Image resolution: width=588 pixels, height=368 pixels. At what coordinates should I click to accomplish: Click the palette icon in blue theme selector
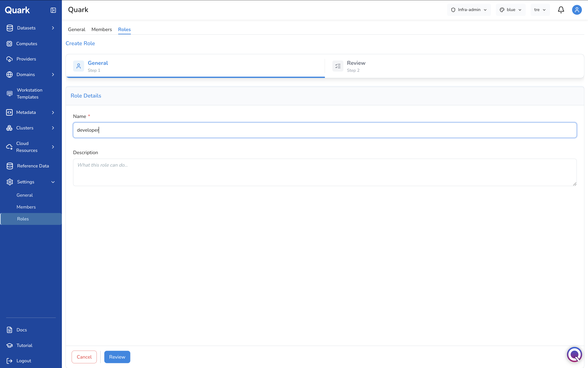point(502,10)
